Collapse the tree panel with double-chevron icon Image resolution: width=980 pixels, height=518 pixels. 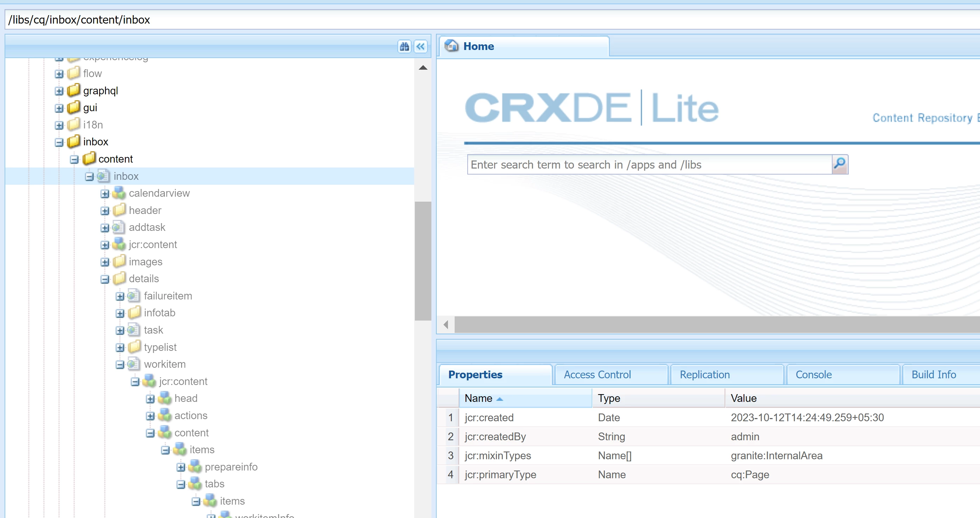tap(421, 46)
